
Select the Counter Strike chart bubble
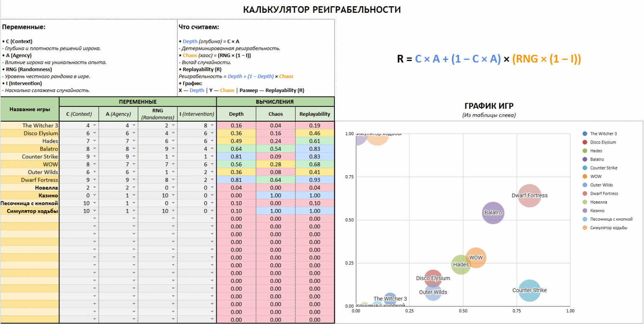pyautogui.click(x=529, y=290)
